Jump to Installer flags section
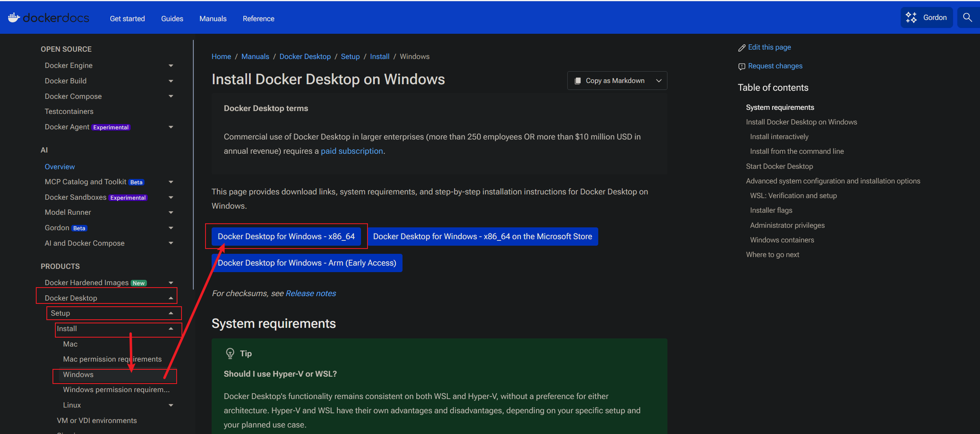Image resolution: width=980 pixels, height=434 pixels. [771, 210]
